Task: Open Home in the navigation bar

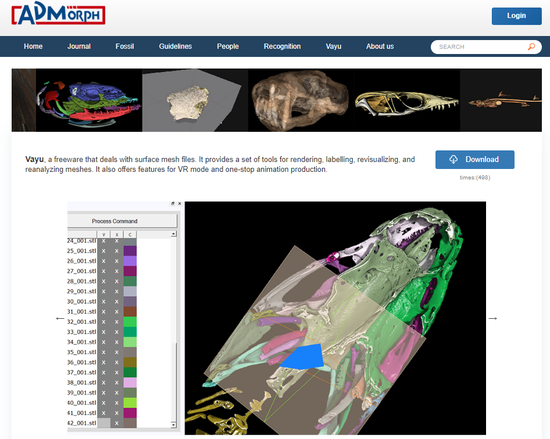Action: click(33, 46)
